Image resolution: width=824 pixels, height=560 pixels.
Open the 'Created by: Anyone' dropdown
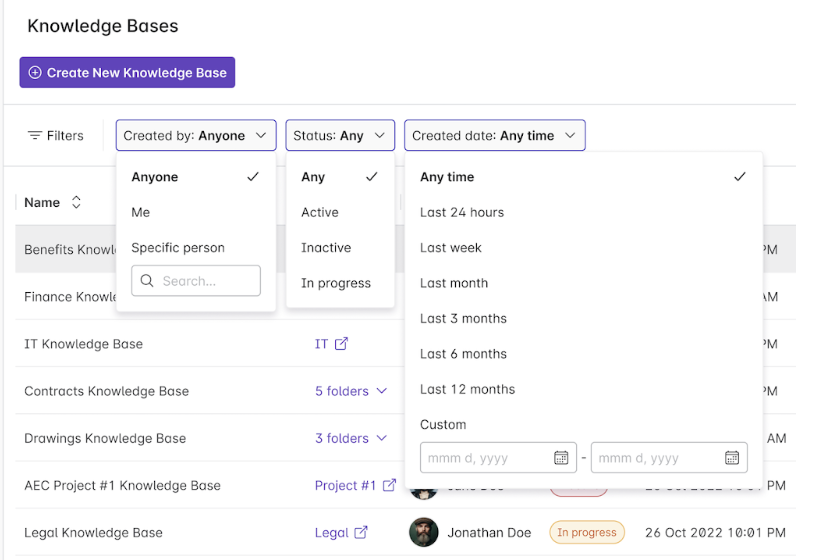(196, 136)
